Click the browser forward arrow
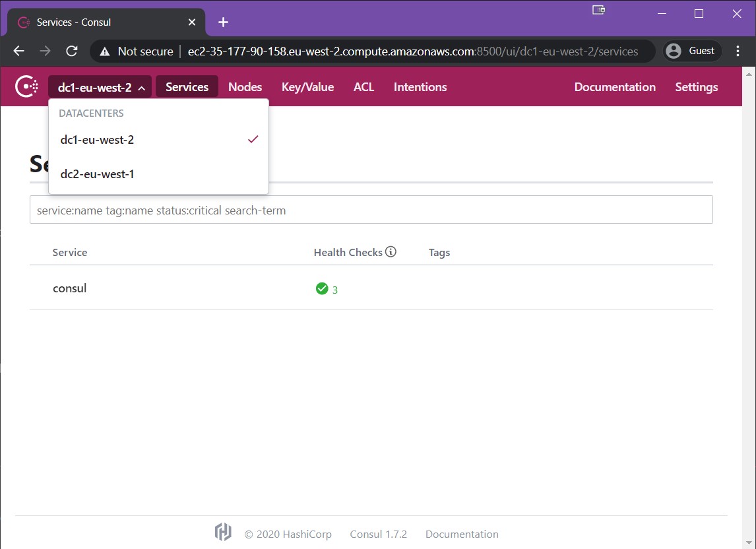The image size is (756, 549). click(46, 51)
